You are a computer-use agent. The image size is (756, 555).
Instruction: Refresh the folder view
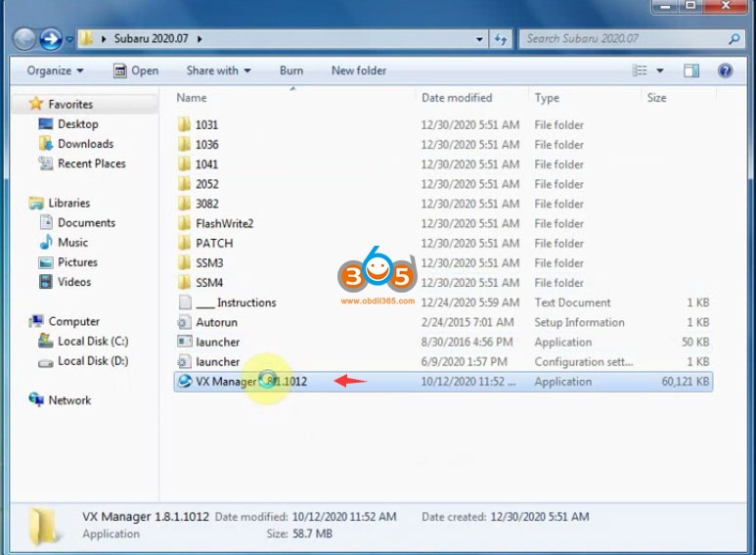[x=501, y=39]
